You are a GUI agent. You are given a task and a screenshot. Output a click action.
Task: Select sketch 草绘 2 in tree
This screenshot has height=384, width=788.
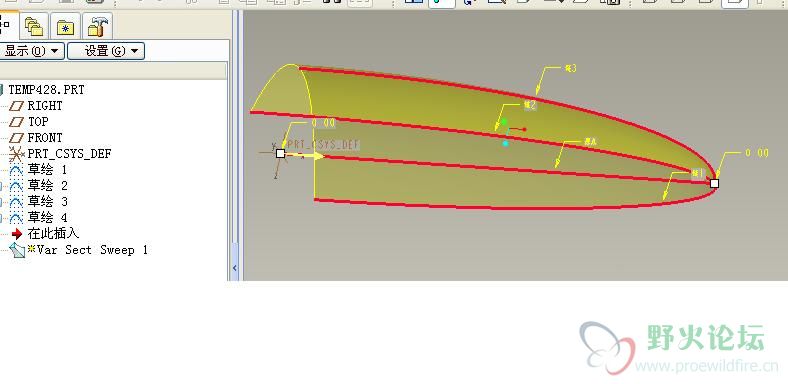coord(47,186)
